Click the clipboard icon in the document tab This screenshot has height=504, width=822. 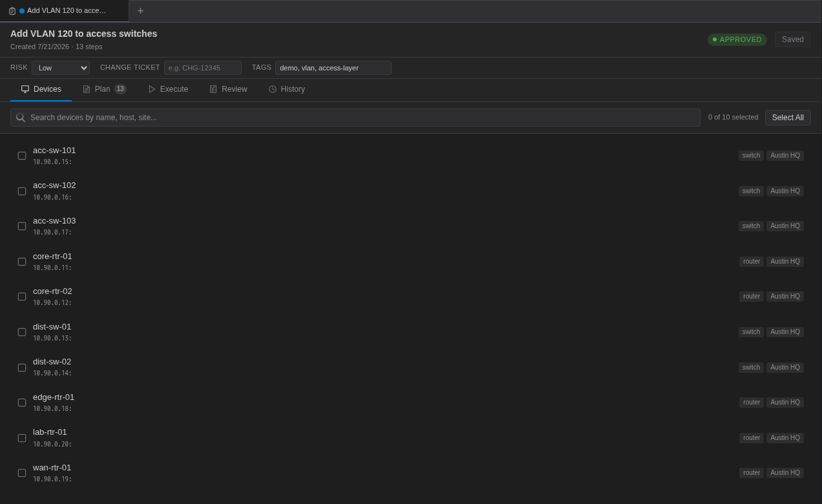point(12,11)
